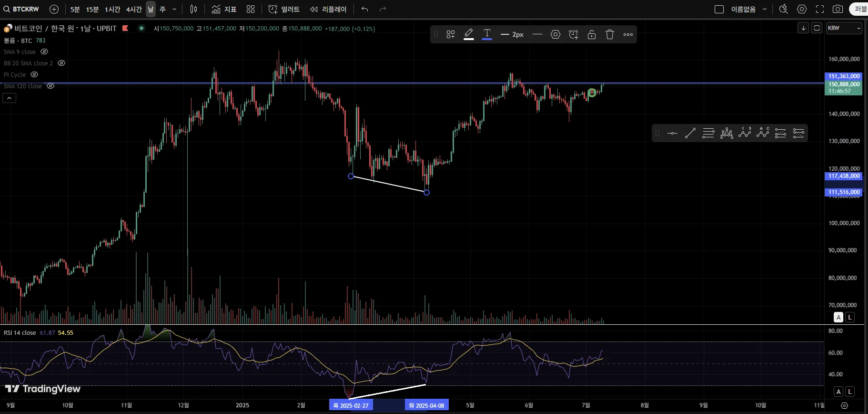Open the candlestick chart type menu
Viewport: 868px width, 414px height.
point(193,9)
